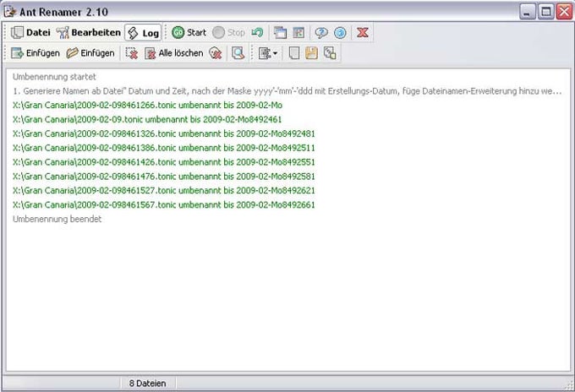Open the Bearbeiten tab

[x=89, y=33]
